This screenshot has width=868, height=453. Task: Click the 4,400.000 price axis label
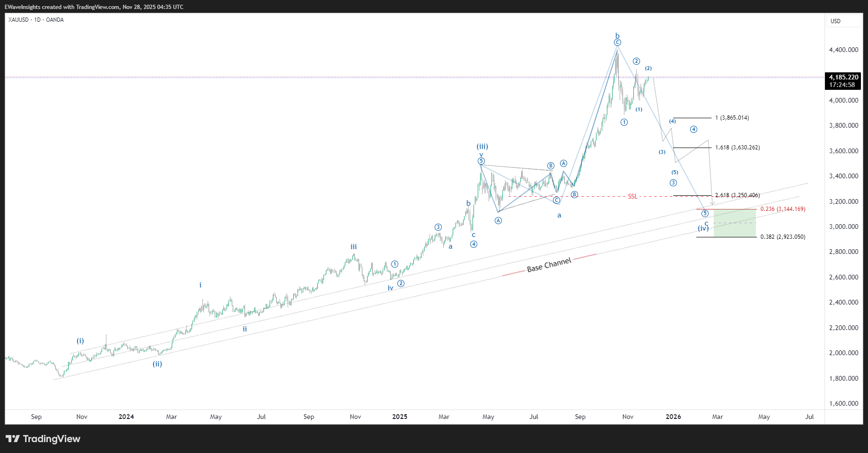click(843, 50)
